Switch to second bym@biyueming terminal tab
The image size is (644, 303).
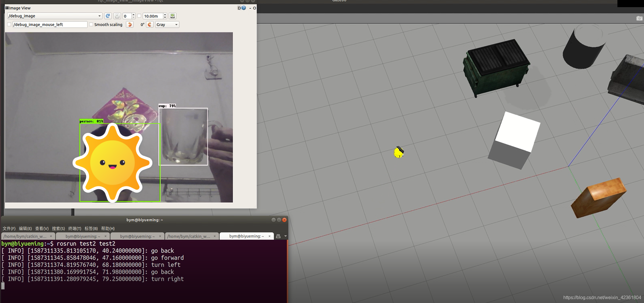(x=83, y=236)
